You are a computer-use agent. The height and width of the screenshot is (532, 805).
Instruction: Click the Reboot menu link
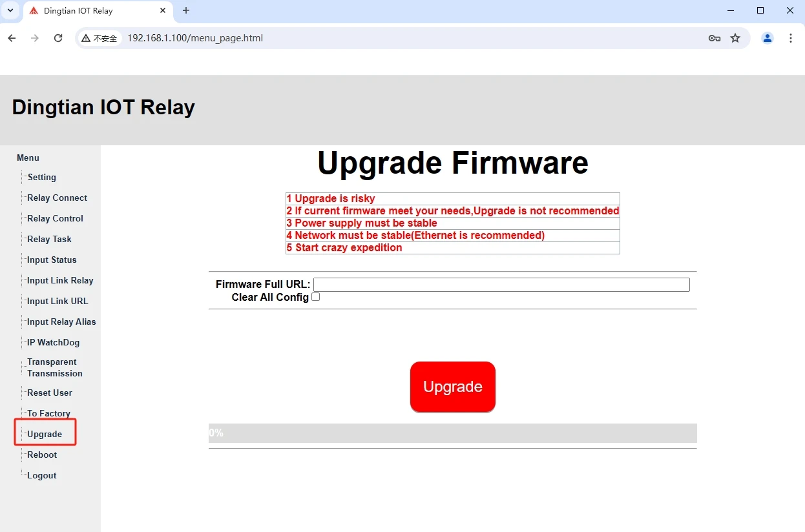[42, 455]
